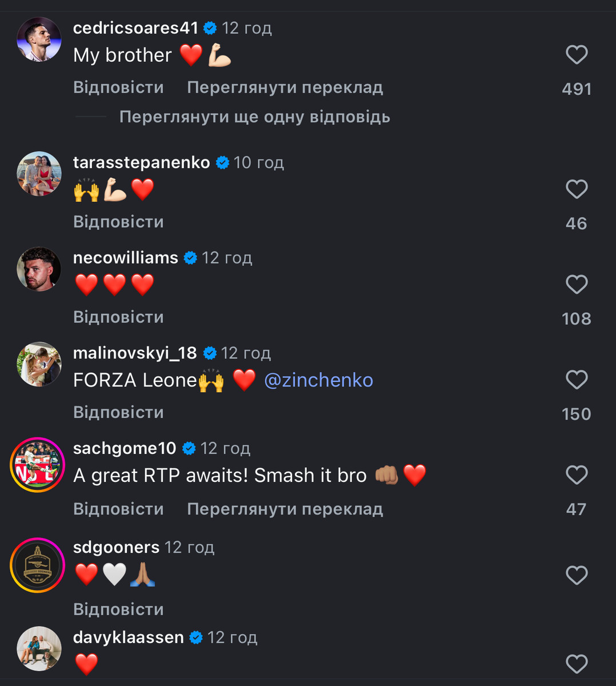616x686 pixels.
Task: Tap necowilliams profile avatar
Action: coord(39,269)
